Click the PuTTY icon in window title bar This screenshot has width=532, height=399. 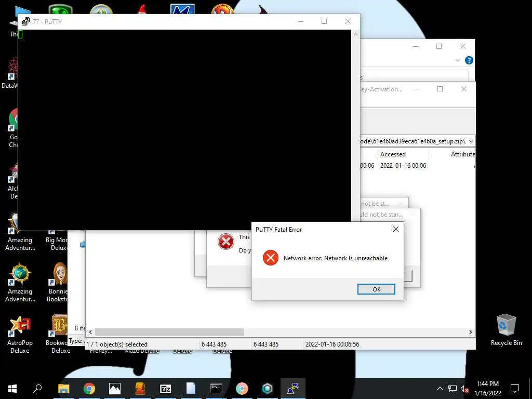(26, 21)
